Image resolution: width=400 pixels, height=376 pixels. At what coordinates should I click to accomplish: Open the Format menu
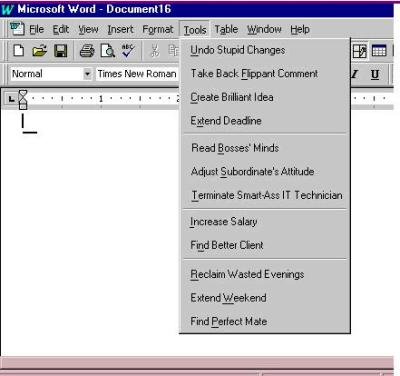[x=158, y=29]
